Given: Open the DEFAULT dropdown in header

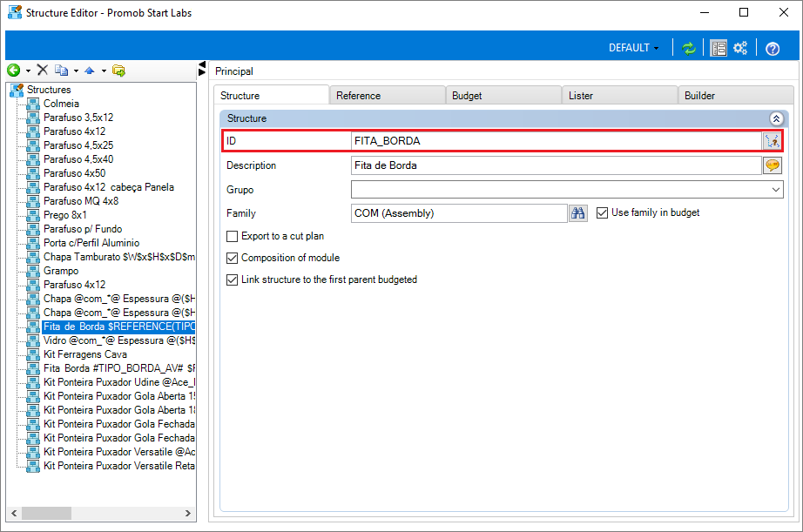Looking at the screenshot, I should tap(633, 48).
